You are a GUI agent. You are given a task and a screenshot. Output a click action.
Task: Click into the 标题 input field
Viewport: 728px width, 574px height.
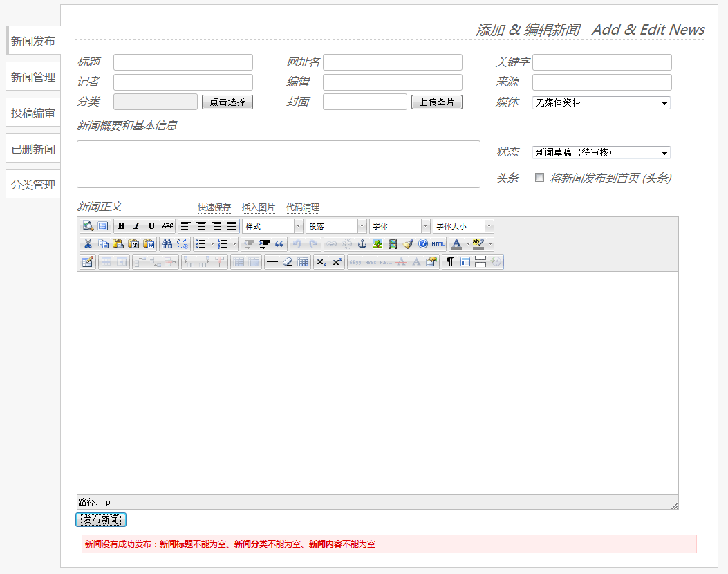pos(183,62)
